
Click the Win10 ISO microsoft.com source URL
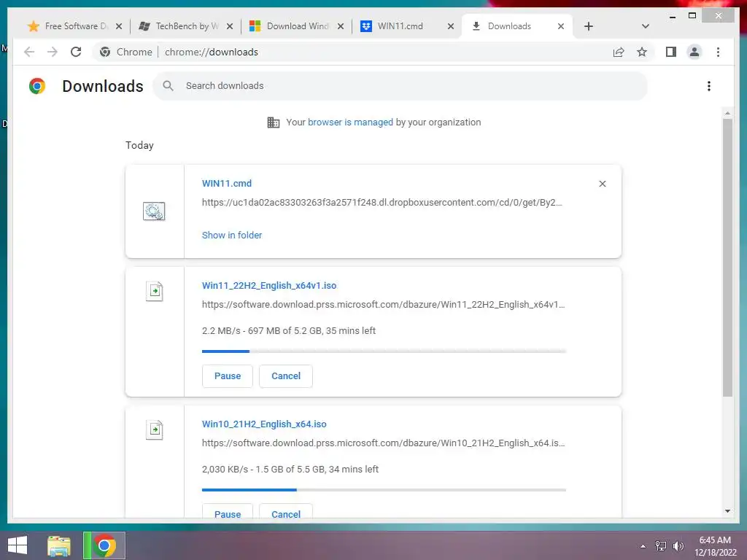pos(384,443)
